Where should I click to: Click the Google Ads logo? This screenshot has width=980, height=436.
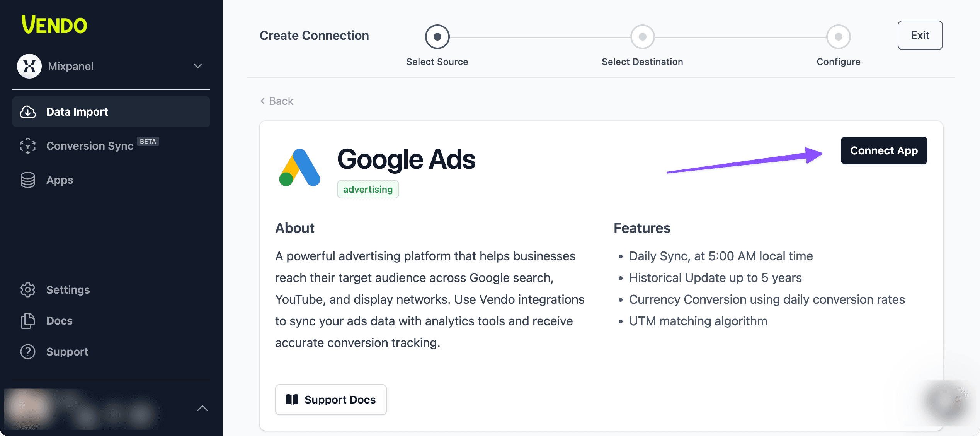pos(299,168)
